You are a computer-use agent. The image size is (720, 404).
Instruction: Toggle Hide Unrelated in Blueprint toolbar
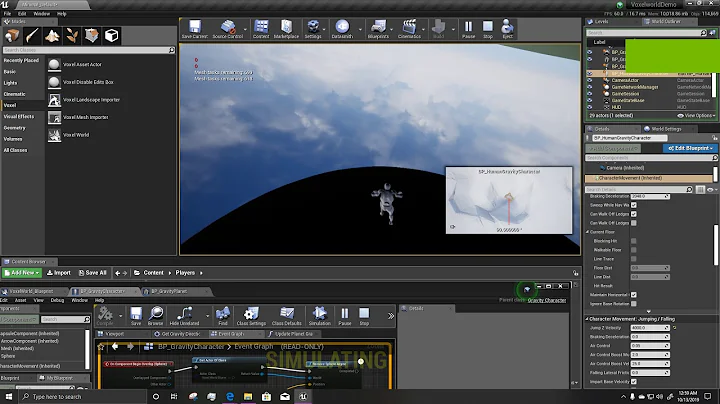184,316
